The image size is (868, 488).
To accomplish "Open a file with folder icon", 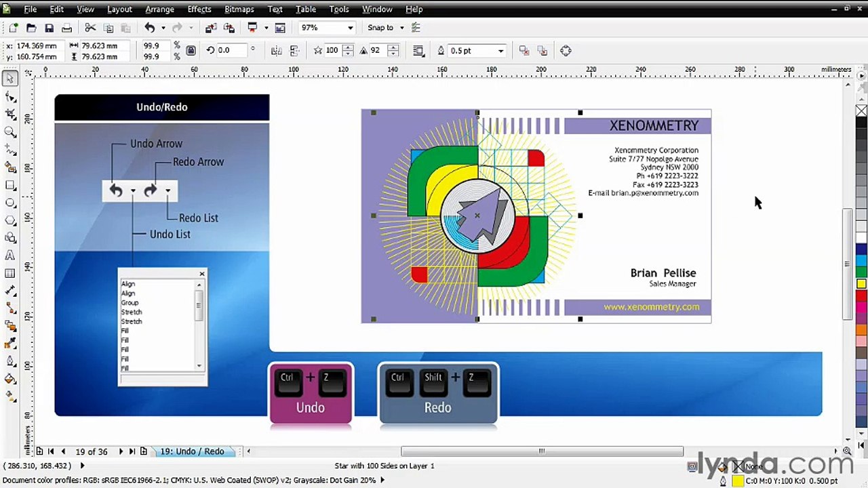I will pos(31,28).
